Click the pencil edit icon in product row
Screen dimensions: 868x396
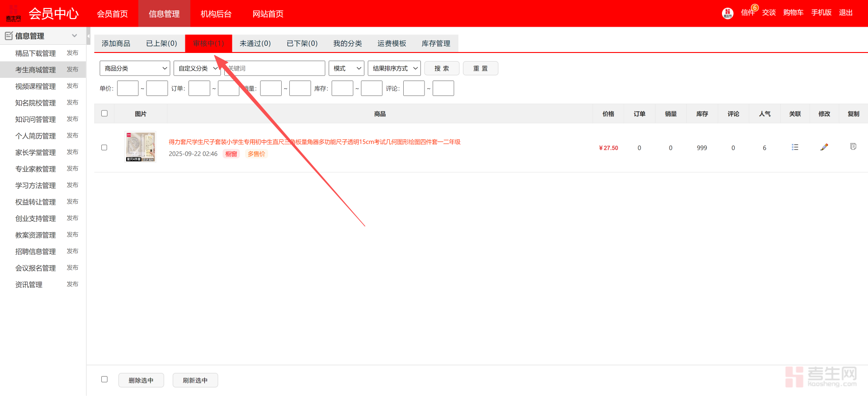tap(824, 147)
